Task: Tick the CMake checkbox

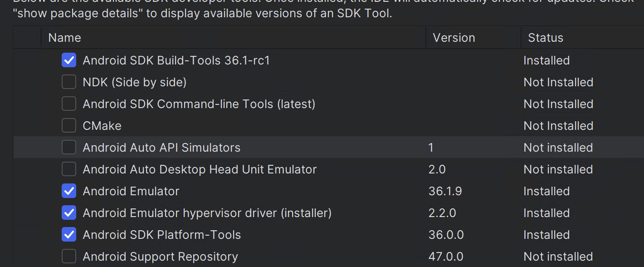Action: click(69, 126)
